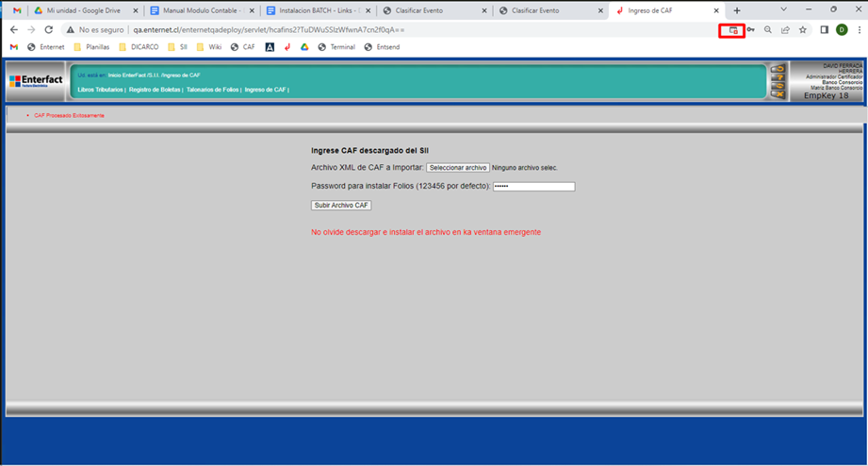Toggle the browser side panel icon
The height and width of the screenshot is (466, 868).
[824, 30]
